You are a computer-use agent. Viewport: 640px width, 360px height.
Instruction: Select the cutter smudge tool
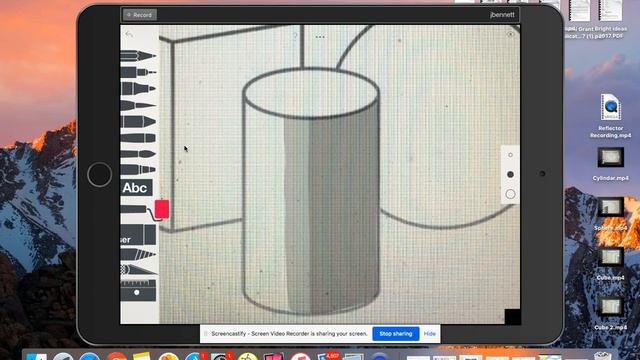point(138,269)
